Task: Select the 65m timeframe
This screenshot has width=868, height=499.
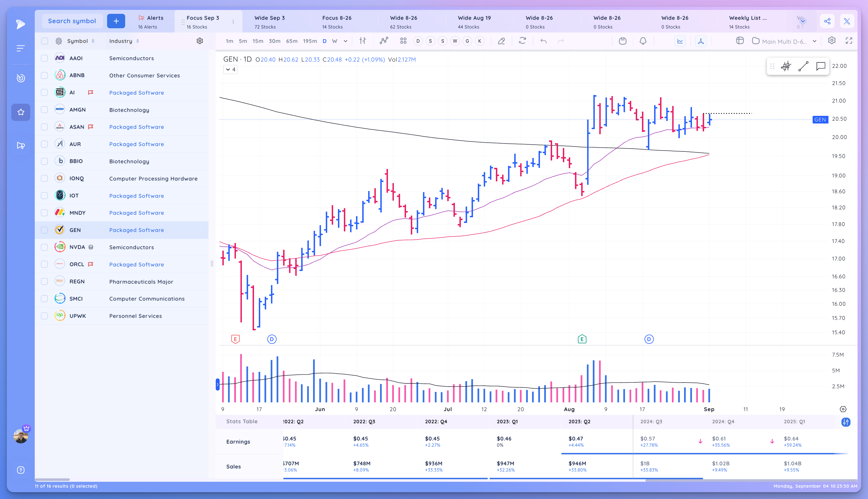Action: 292,41
